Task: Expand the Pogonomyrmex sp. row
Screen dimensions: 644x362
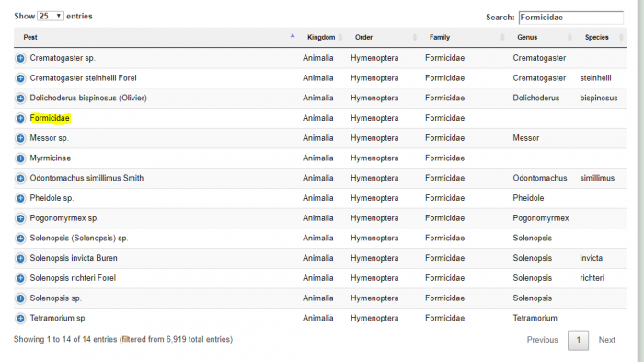Action: pos(20,218)
